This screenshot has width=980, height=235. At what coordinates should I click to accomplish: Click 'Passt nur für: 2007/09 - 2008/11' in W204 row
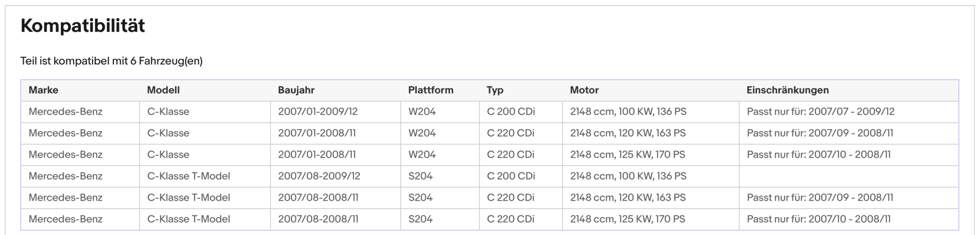click(x=820, y=133)
